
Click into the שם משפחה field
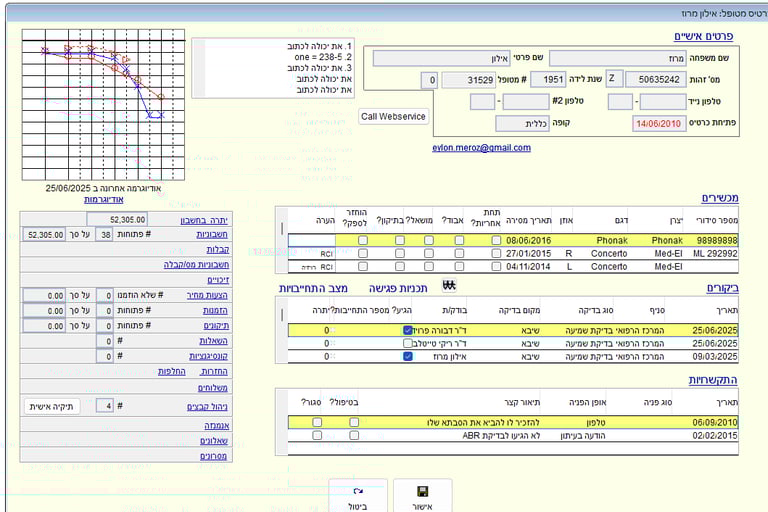pos(618,58)
